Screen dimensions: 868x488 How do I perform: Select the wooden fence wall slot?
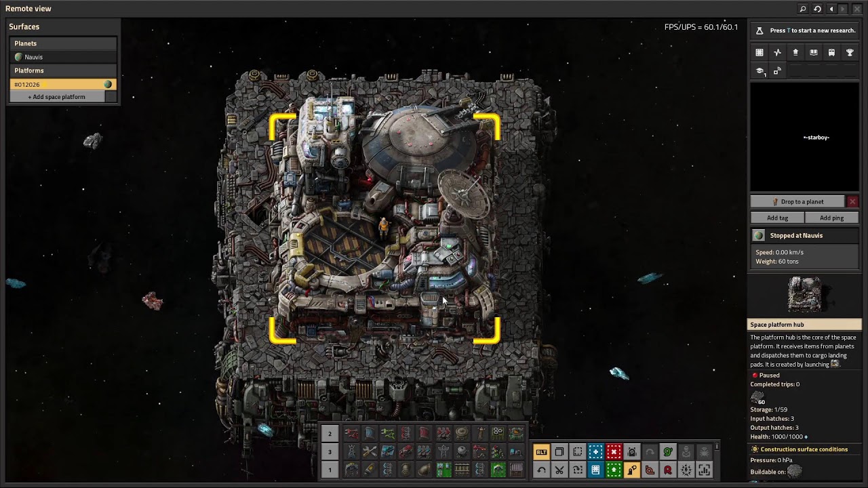point(462,470)
